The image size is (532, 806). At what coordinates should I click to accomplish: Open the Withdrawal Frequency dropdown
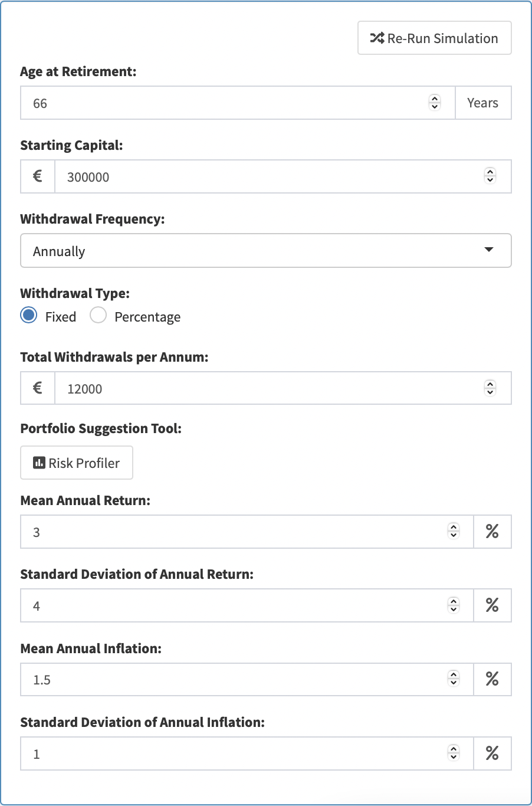click(266, 251)
